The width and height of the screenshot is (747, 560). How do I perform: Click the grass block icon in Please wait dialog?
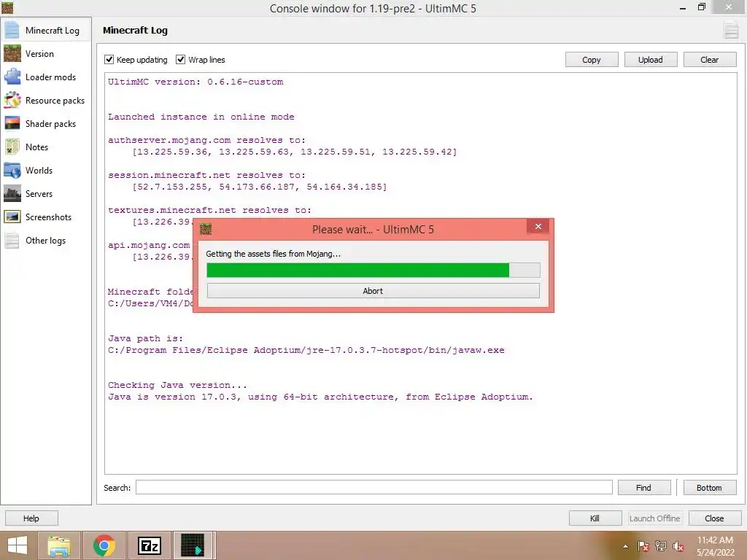tap(205, 229)
